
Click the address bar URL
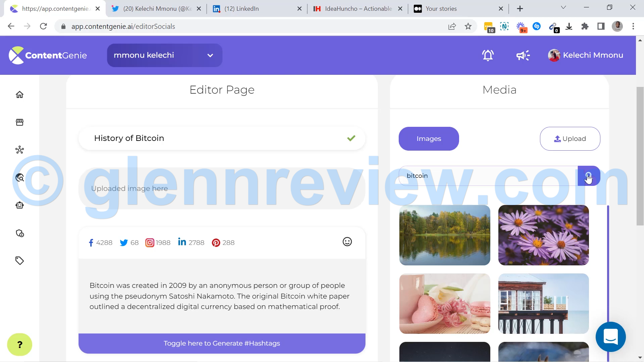point(123,27)
